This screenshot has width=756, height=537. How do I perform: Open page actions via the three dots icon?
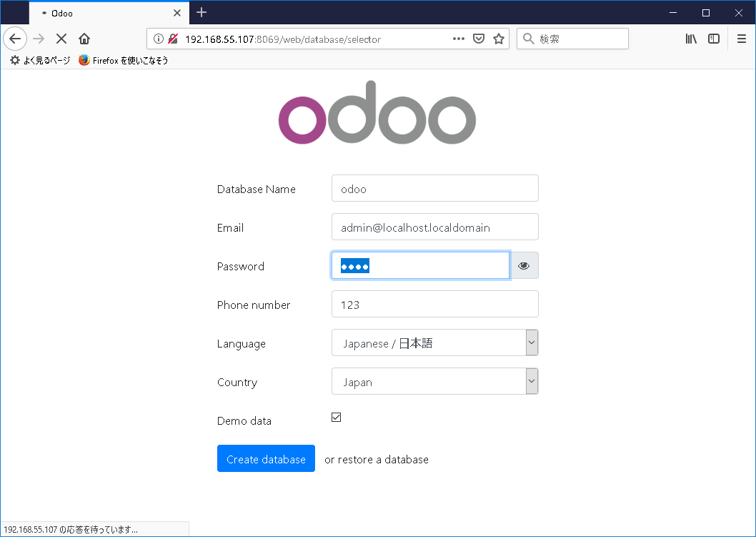[458, 39]
